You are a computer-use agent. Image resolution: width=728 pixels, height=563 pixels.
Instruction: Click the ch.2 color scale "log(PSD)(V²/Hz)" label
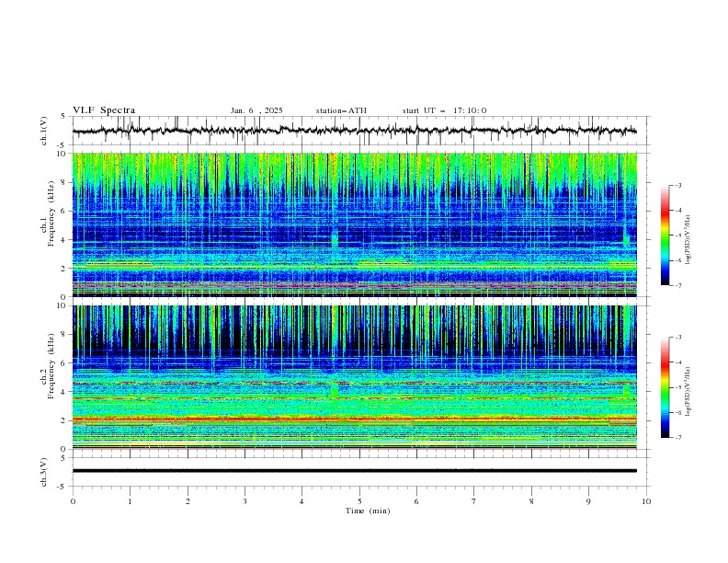pos(688,392)
